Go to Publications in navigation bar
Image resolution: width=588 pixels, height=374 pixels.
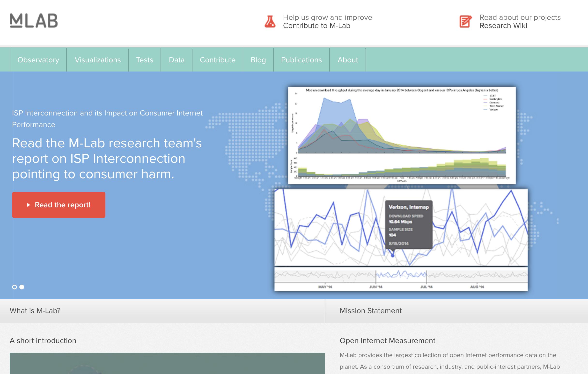tap(301, 60)
